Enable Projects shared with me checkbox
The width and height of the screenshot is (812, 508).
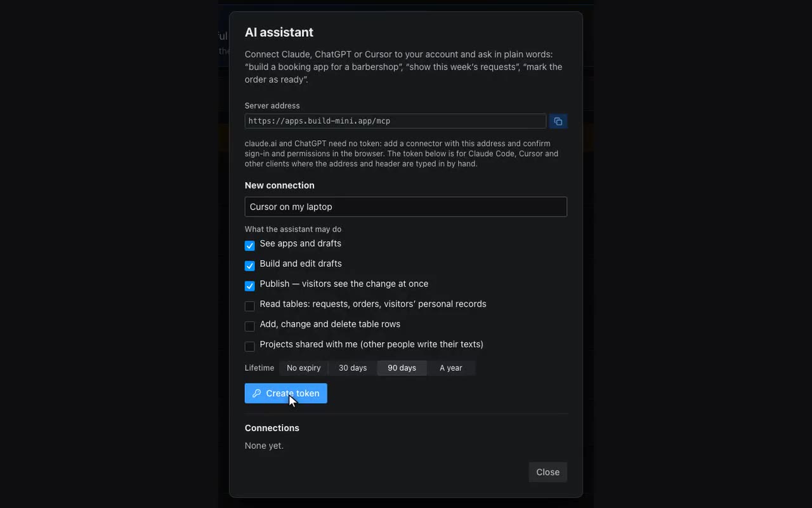coord(250,346)
